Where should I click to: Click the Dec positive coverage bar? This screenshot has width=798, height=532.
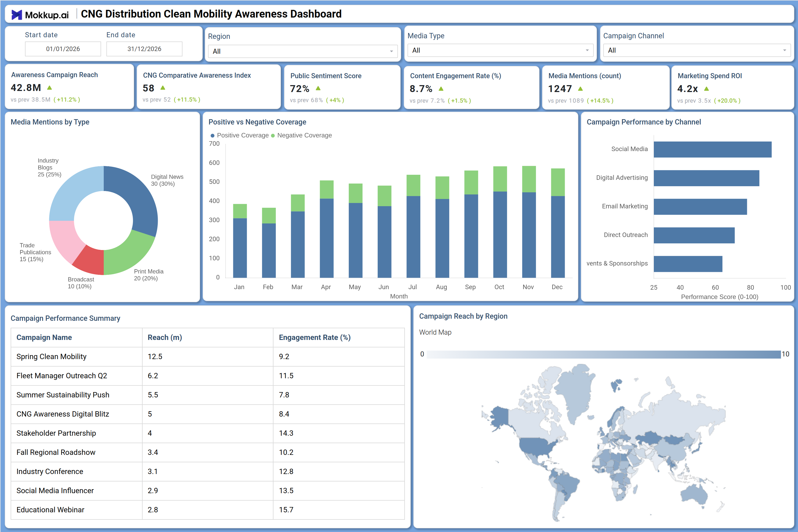tap(558, 237)
